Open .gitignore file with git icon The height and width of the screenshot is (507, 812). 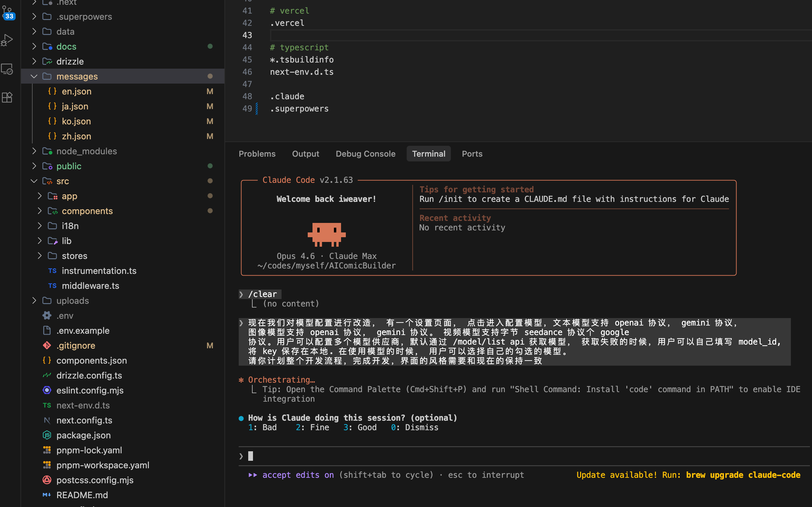[75, 346]
